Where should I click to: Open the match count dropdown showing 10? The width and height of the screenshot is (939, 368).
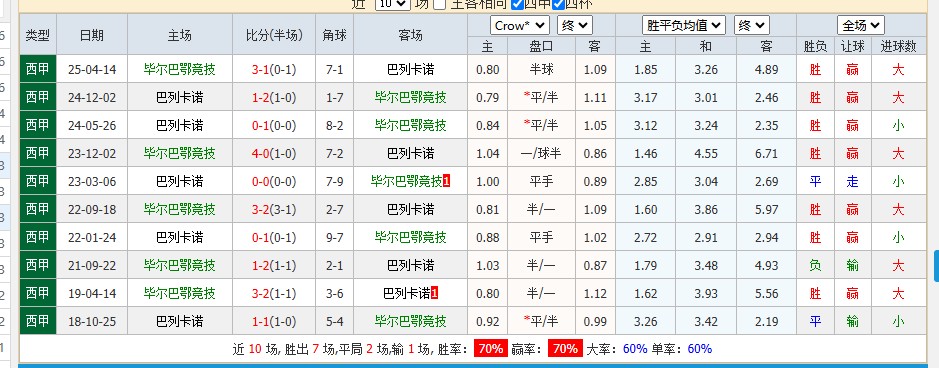tap(393, 4)
